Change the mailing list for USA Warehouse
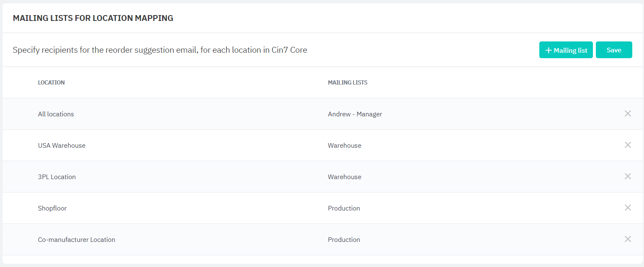The width and height of the screenshot is (644, 267). point(344,146)
